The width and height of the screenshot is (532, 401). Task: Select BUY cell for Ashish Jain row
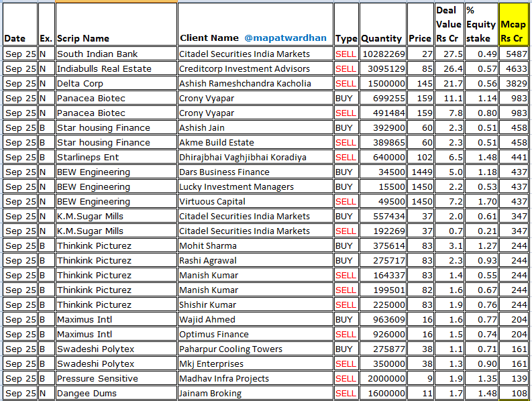click(346, 127)
